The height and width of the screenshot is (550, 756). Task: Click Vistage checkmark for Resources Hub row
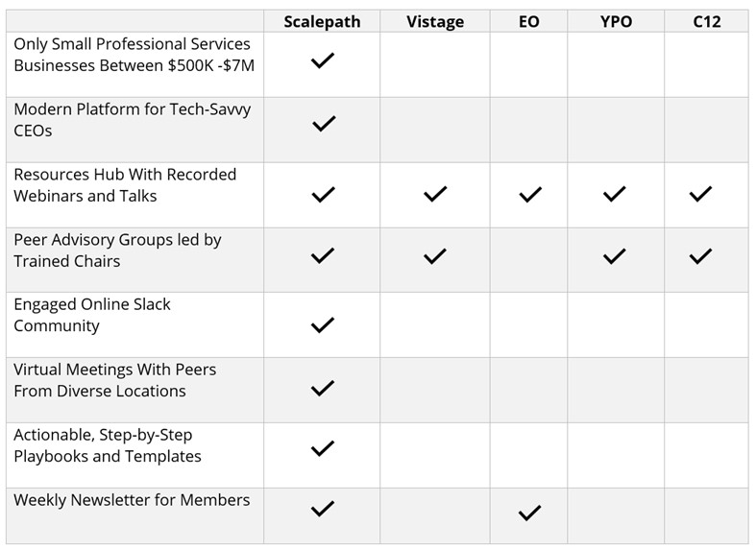pos(435,194)
